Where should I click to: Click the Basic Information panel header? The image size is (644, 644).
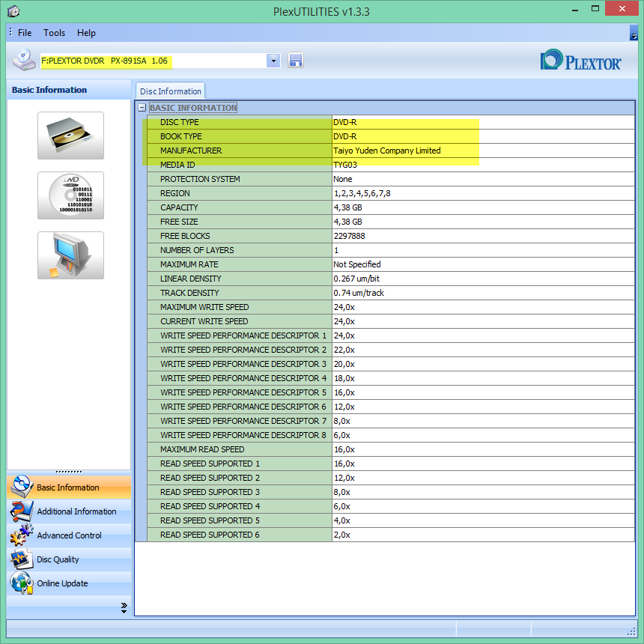(x=69, y=90)
